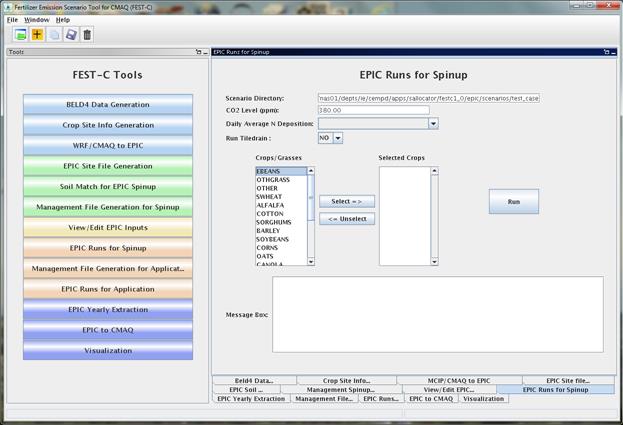This screenshot has height=425, width=623.
Task: Click the application icon in the title bar
Action: tap(8, 8)
